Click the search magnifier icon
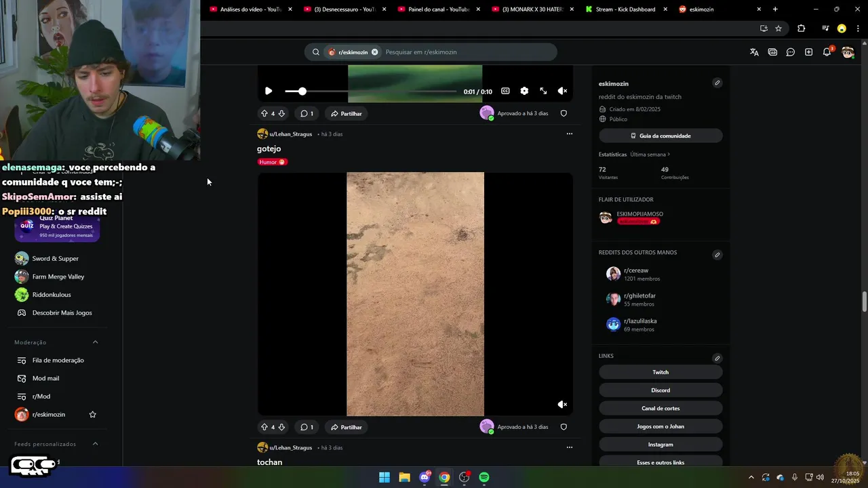Screen dimensions: 868x488 (x=316, y=52)
